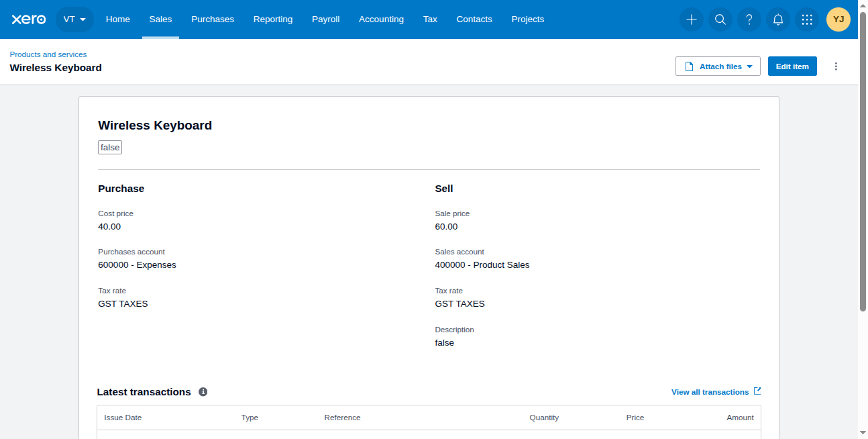
Task: Follow the Products and services breadcrumb link
Action: pos(48,54)
